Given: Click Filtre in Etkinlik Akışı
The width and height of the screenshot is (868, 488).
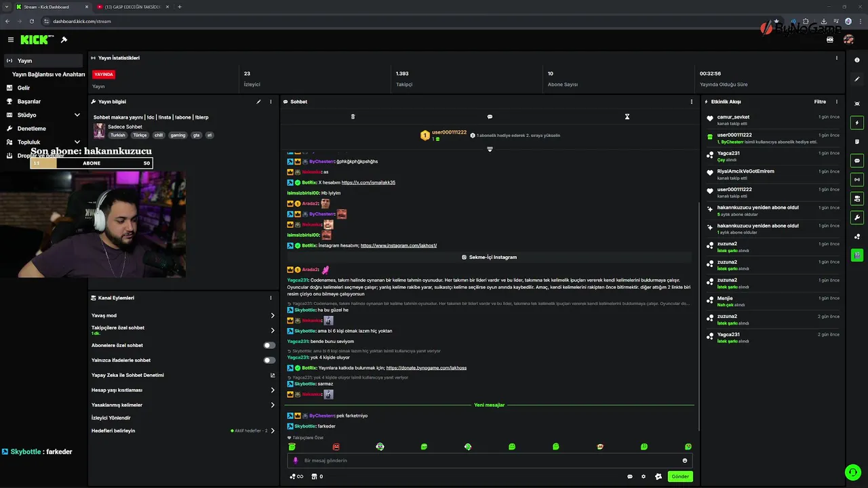Looking at the screenshot, I should pos(820,102).
